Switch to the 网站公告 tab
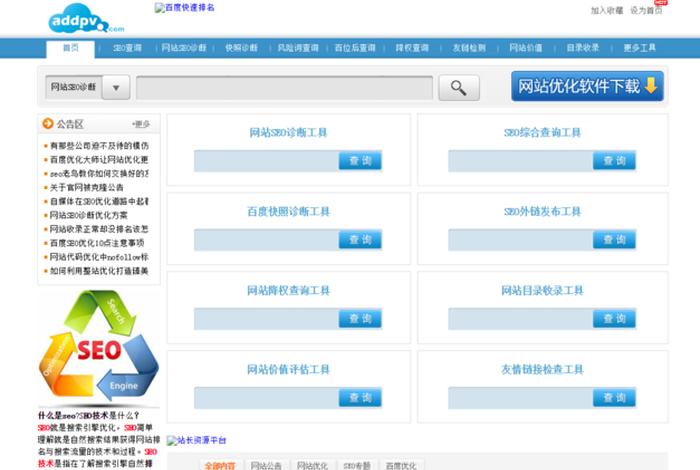 click(x=266, y=465)
